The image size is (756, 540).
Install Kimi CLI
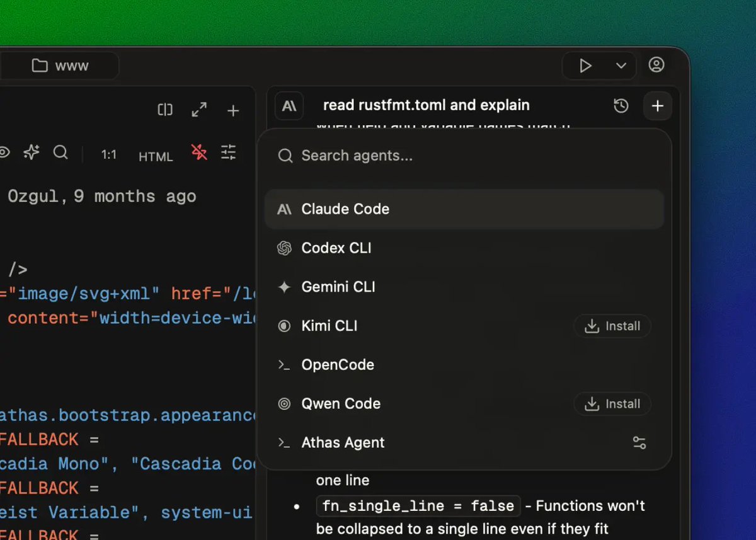[612, 326]
